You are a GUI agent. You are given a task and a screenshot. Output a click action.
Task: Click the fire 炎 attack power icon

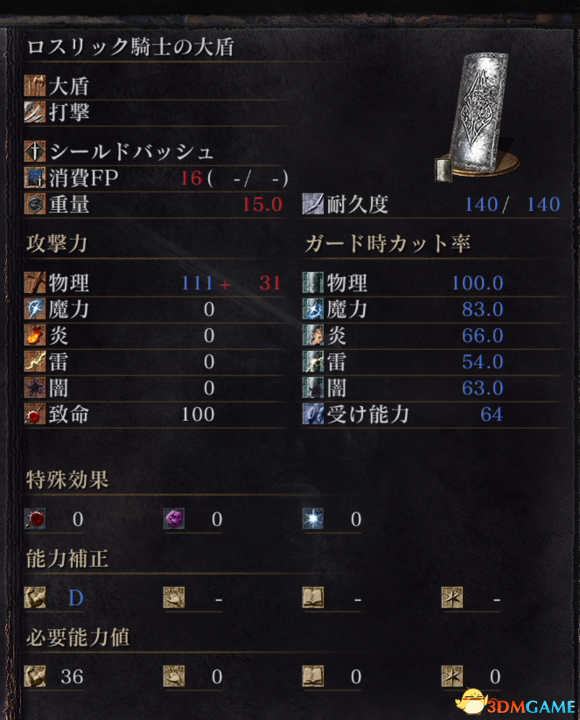pyautogui.click(x=35, y=335)
